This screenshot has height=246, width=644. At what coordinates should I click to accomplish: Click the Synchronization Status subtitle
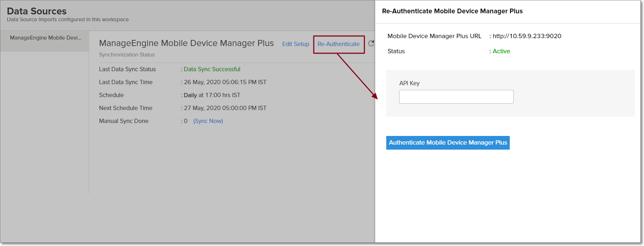[127, 55]
